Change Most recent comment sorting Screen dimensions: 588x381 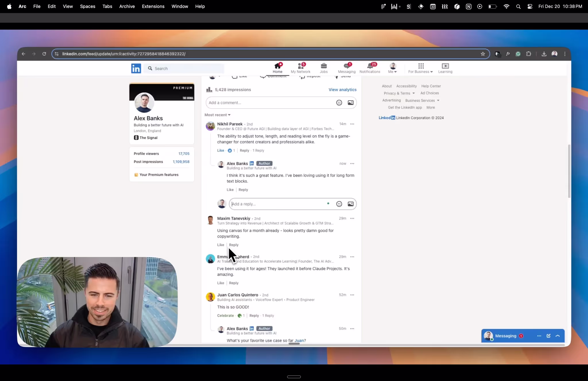(217, 115)
